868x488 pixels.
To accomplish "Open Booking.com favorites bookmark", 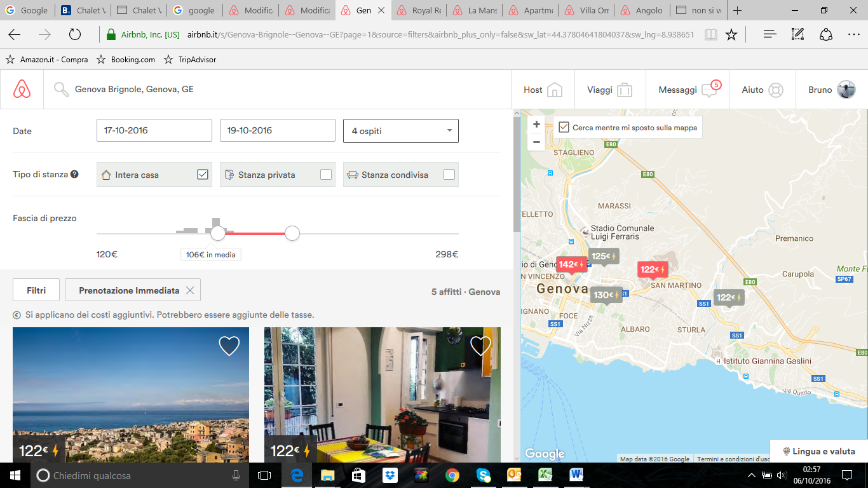I will click(x=126, y=60).
